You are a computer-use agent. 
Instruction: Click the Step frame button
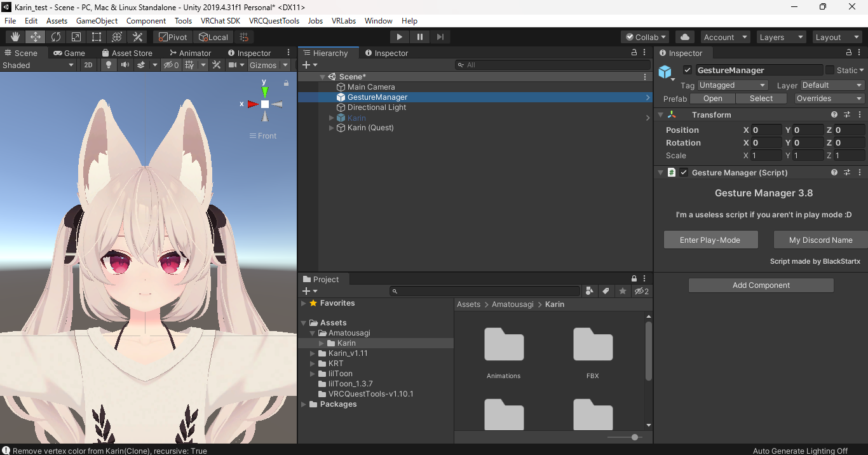(x=440, y=37)
